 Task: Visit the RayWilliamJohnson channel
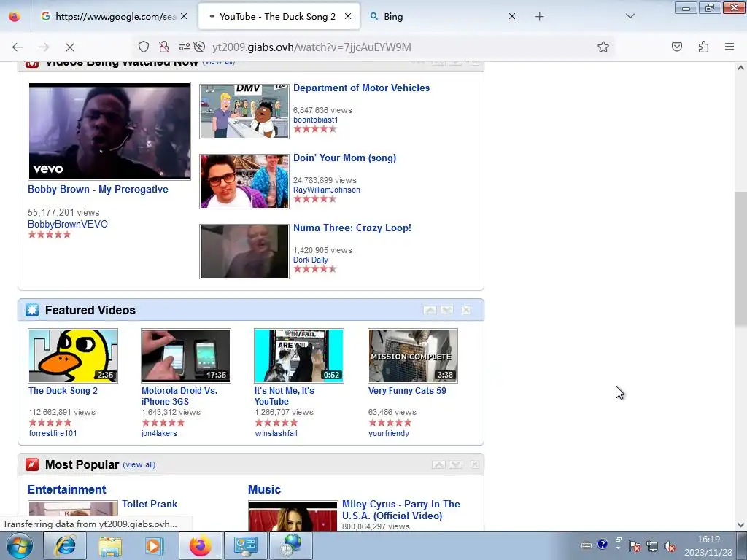[x=326, y=190]
